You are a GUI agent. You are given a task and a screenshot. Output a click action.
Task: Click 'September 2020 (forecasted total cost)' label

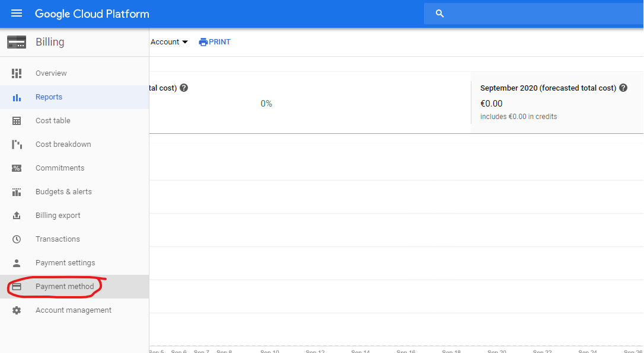point(548,88)
